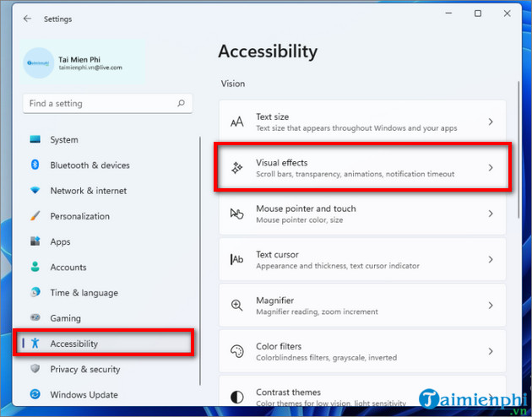Click the Accounts person icon
Viewport: 532px width, 417px height.
click(x=35, y=267)
